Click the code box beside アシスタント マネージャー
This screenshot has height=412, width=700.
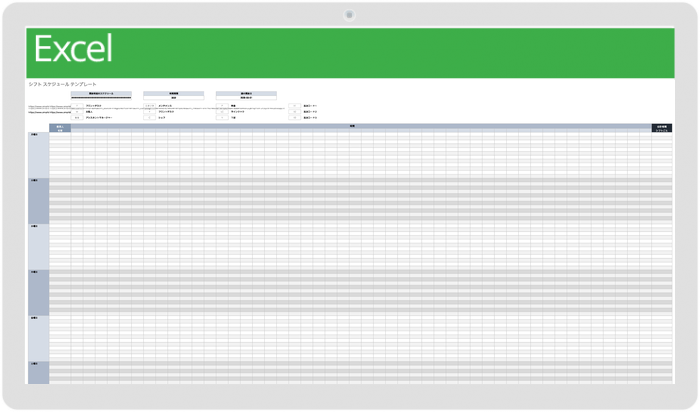click(77, 117)
